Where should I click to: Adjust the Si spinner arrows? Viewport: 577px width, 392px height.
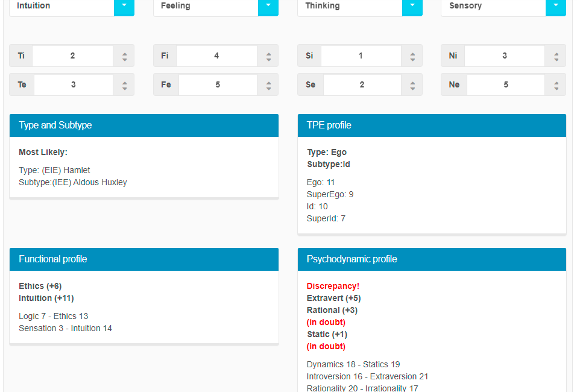point(412,57)
